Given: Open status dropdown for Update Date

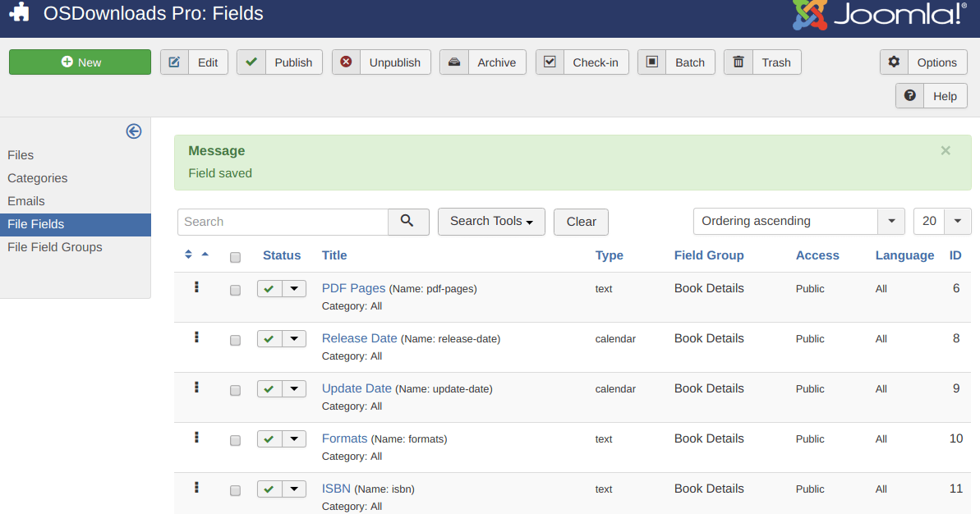Looking at the screenshot, I should tap(294, 388).
